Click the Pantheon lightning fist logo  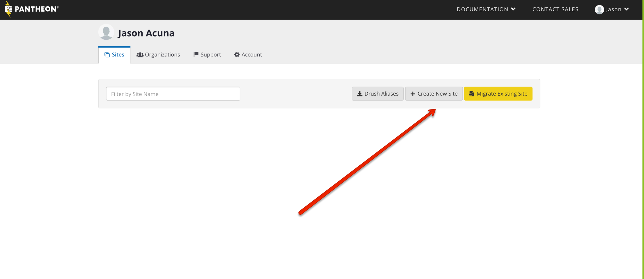click(8, 9)
